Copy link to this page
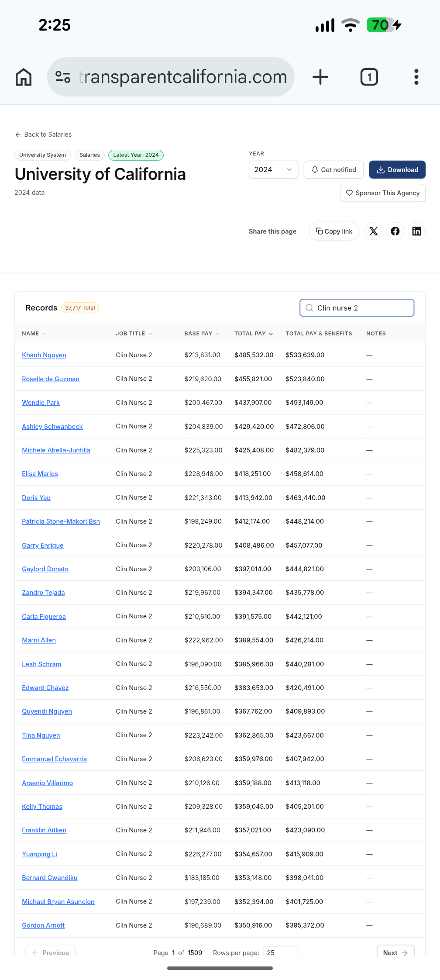Viewport: 440px width, 980px height. (x=334, y=231)
